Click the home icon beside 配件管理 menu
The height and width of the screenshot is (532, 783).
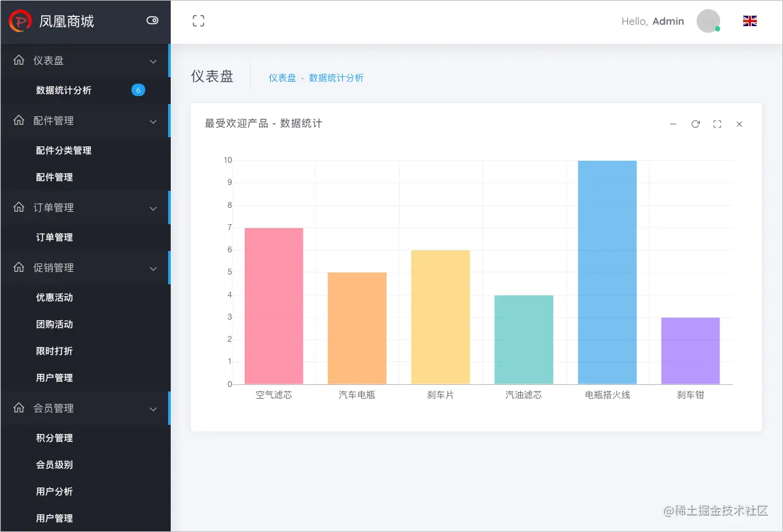19,120
